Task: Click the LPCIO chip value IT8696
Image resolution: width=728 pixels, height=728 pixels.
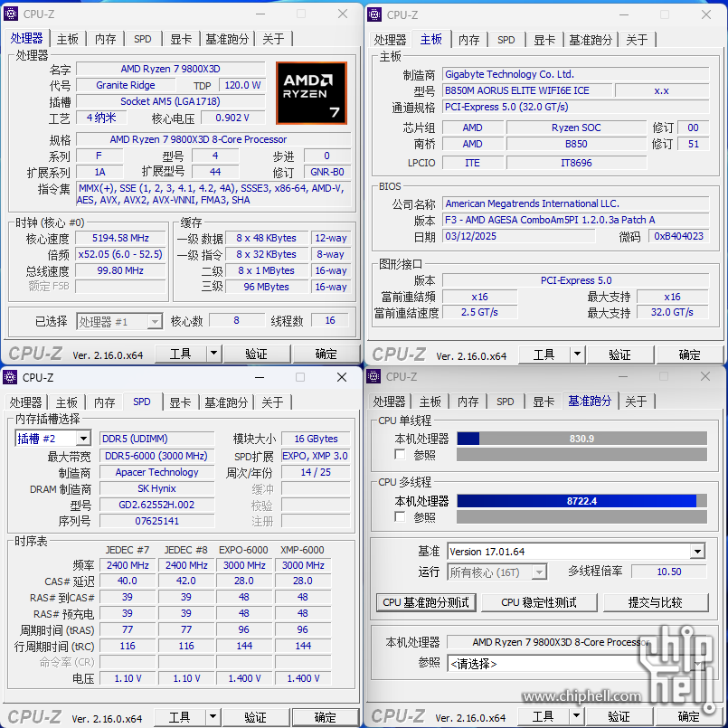Action: click(x=576, y=163)
